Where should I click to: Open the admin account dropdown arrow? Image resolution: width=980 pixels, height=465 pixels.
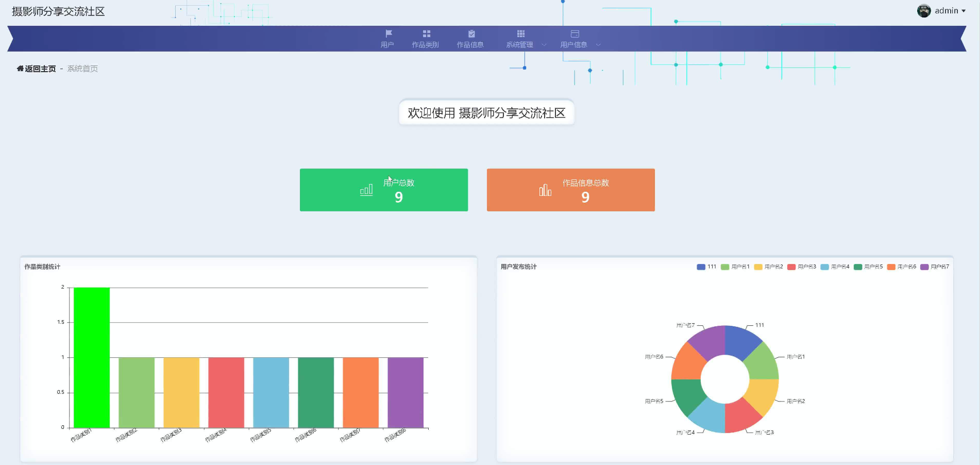[964, 11]
